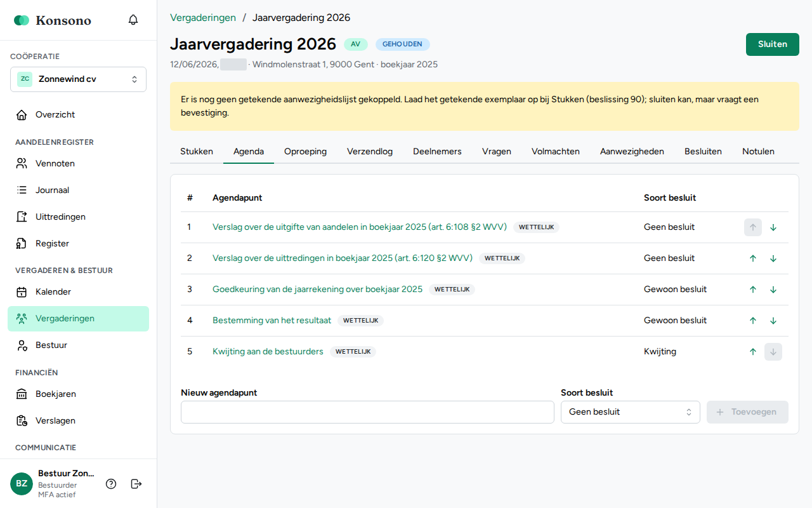This screenshot has width=812, height=508.
Task: Click the Nieuw agendapunt text field
Action: (x=367, y=412)
